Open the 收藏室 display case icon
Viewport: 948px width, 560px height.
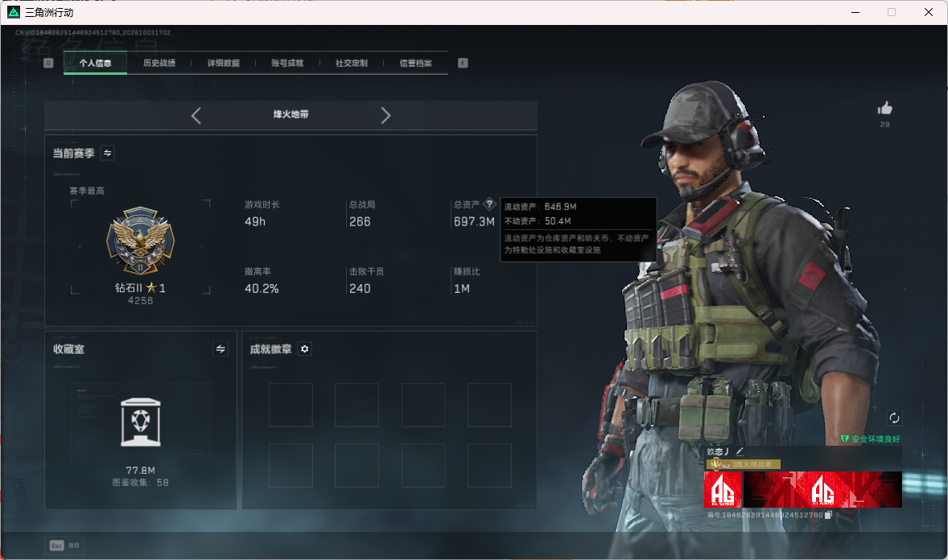tap(141, 422)
